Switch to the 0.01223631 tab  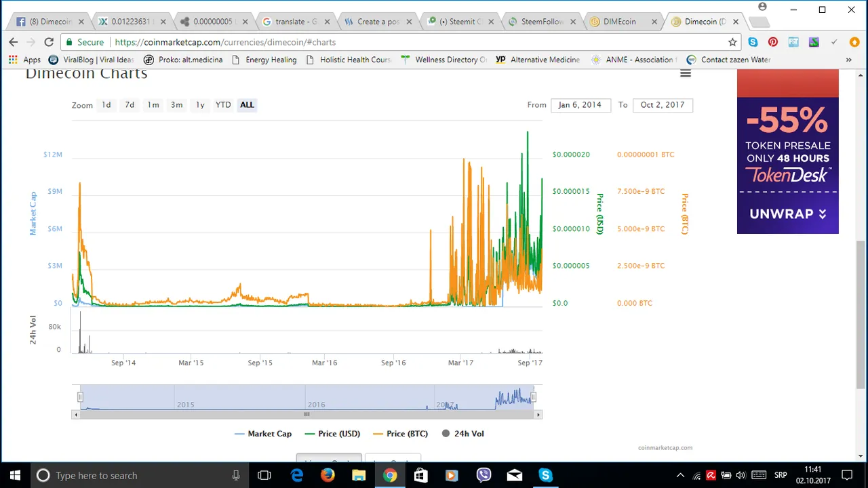point(132,22)
